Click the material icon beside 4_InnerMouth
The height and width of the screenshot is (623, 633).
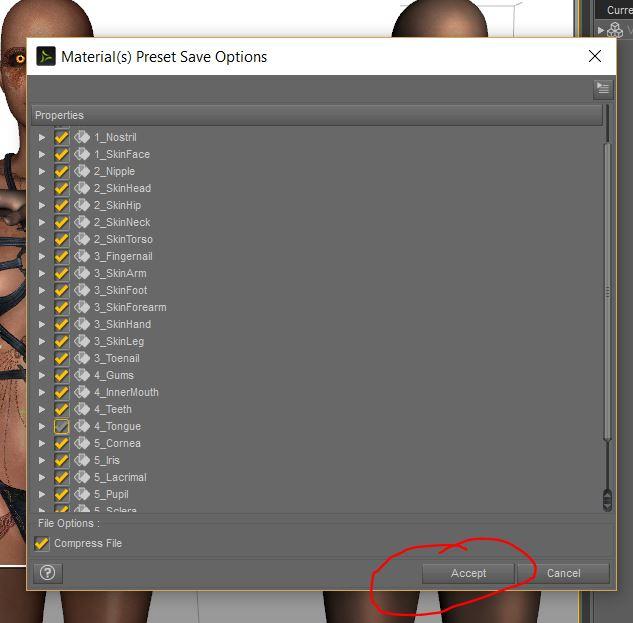click(82, 392)
